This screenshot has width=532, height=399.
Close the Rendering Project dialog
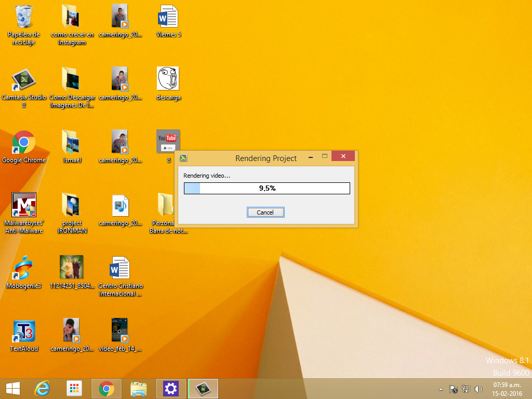pos(343,156)
